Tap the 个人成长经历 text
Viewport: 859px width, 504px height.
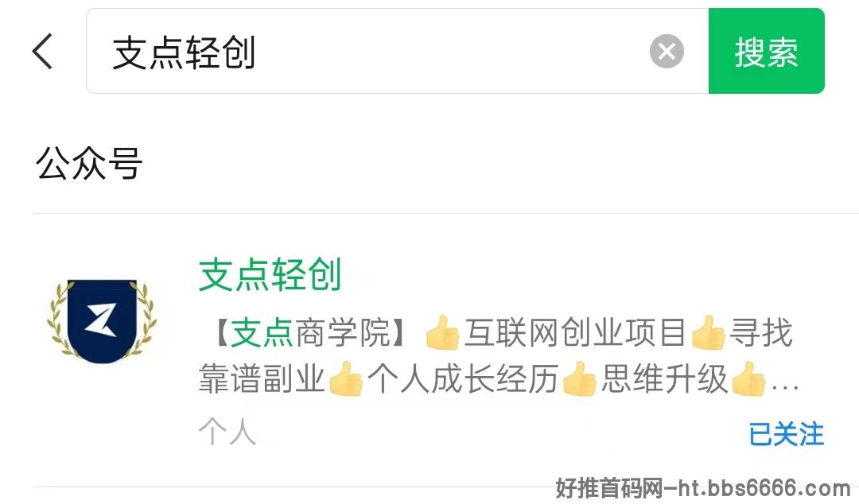462,378
